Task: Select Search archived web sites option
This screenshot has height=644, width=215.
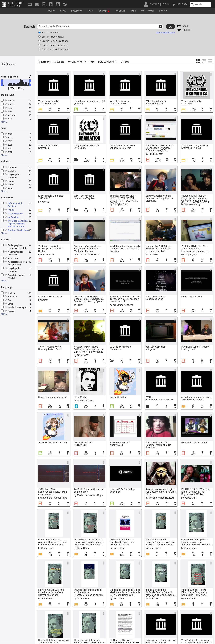Action: (x=39, y=49)
